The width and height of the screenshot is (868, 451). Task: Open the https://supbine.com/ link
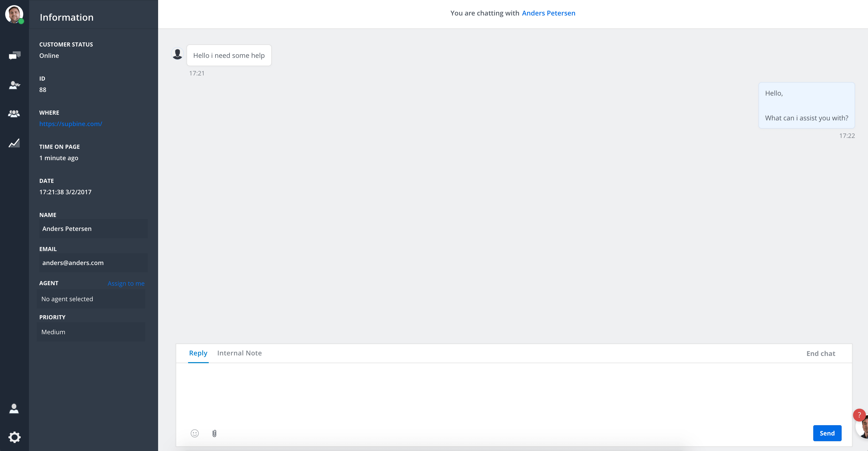[71, 124]
